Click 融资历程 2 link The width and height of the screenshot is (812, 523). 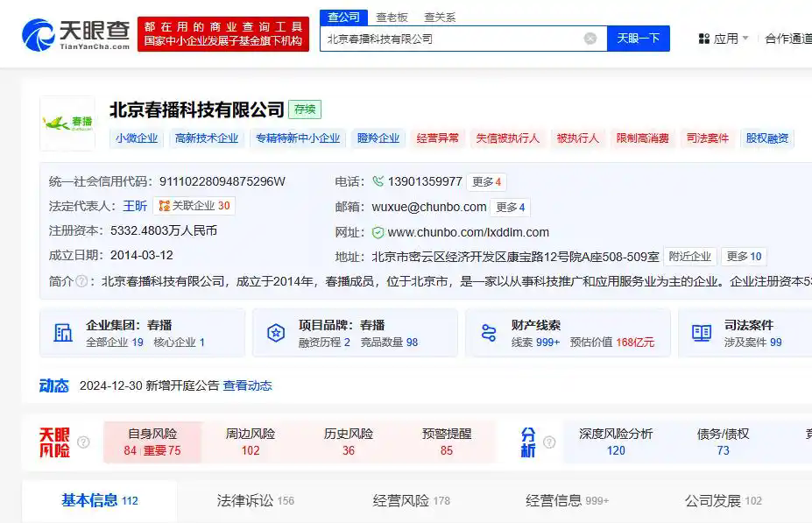(x=325, y=343)
